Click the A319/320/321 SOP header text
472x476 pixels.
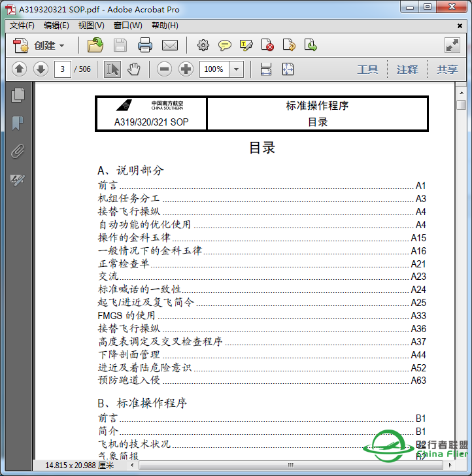(x=151, y=122)
